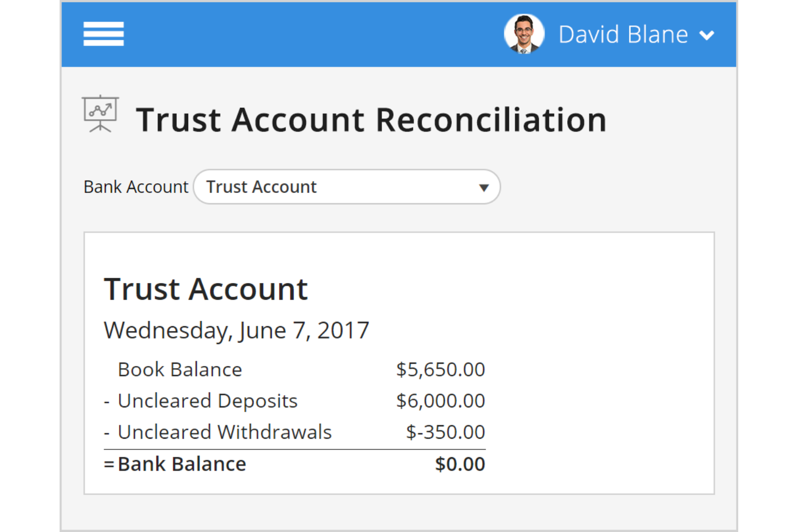Click the Trust Account Reconciliation heading
Viewport: 798px width, 532px height.
click(x=372, y=119)
